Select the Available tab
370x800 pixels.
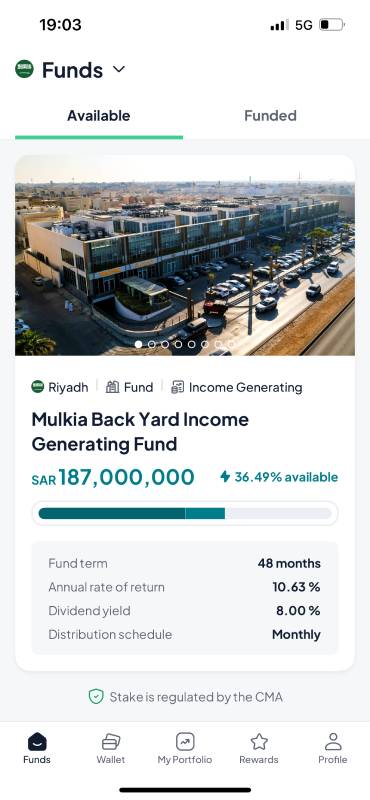98,116
